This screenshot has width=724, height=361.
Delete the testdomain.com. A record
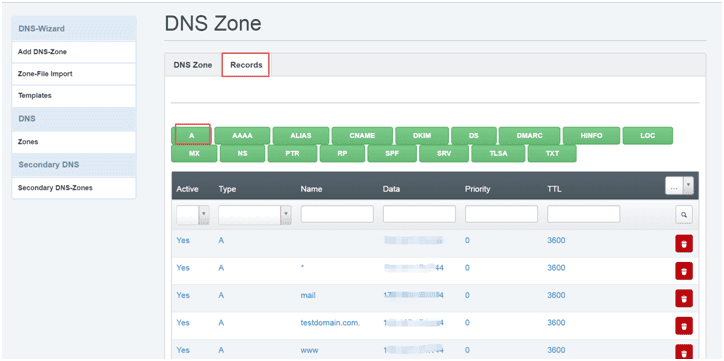pyautogui.click(x=684, y=326)
